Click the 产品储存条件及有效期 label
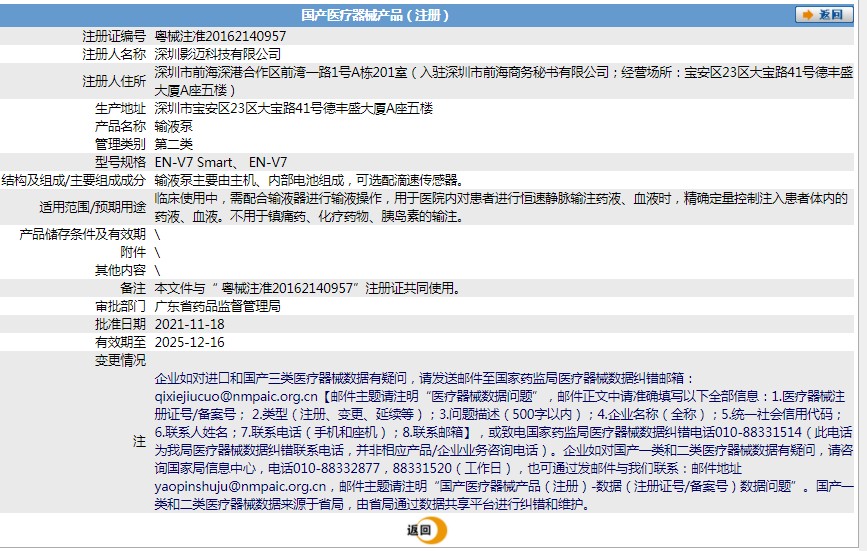Viewport: 867px width, 551px height. (82, 234)
